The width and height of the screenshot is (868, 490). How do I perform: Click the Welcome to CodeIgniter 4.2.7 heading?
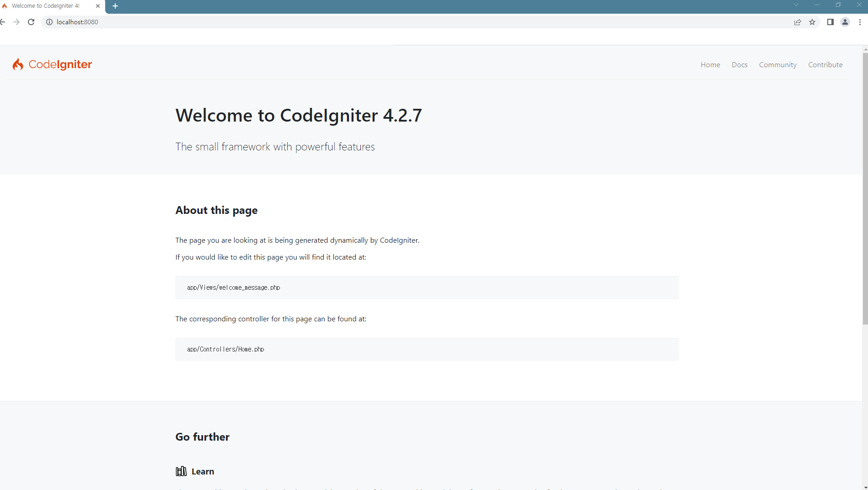(299, 115)
